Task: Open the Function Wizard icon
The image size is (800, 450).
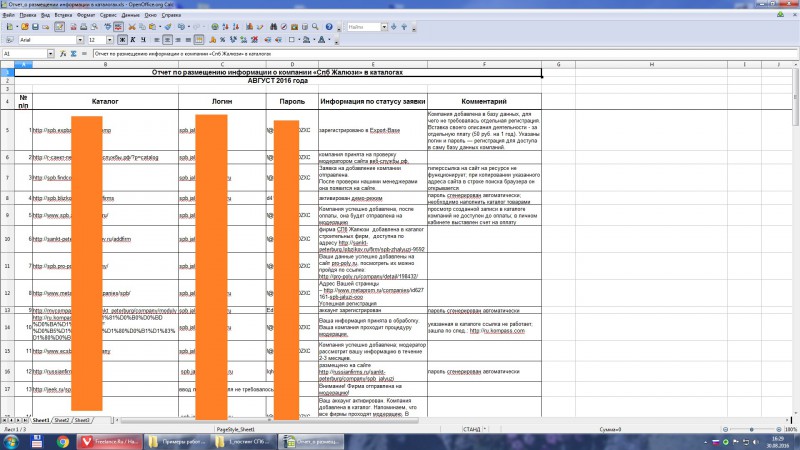Action: pyautogui.click(x=63, y=54)
